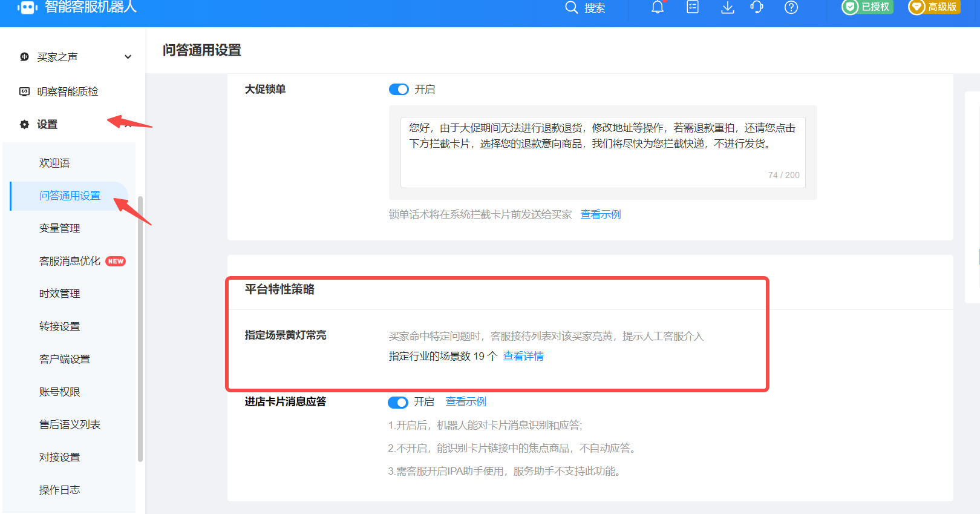Image resolution: width=980 pixels, height=514 pixels.
Task: Click the 明察智能质检 sidebar icon
Action: [x=24, y=91]
